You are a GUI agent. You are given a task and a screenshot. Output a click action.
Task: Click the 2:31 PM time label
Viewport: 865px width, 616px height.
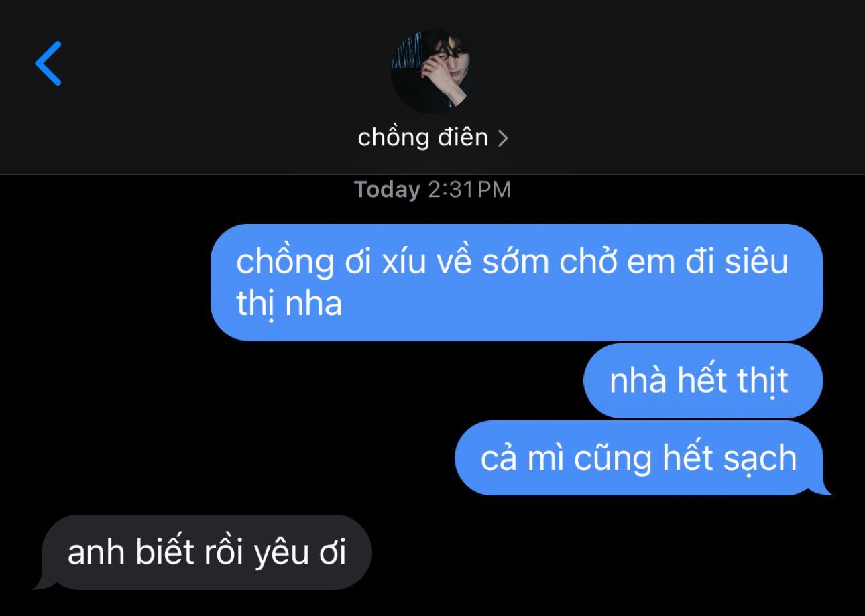(x=469, y=190)
